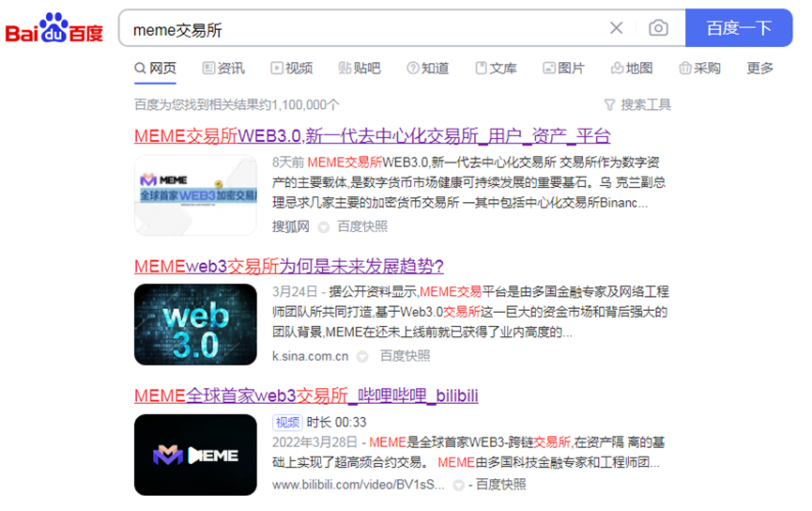Open result MEME交易所WEB3.0,新一代去中心化交易所
Image resolution: width=812 pixels, height=511 pixels.
click(372, 136)
